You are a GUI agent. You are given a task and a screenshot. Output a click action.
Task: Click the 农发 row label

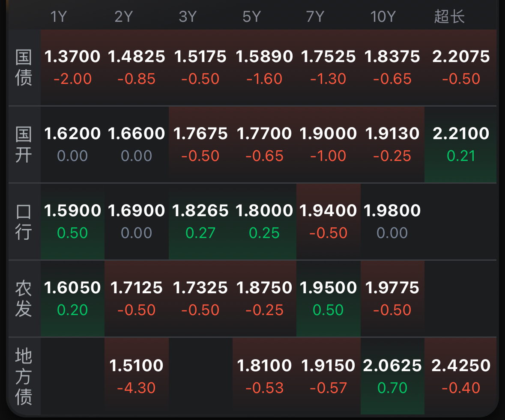pyautogui.click(x=24, y=298)
